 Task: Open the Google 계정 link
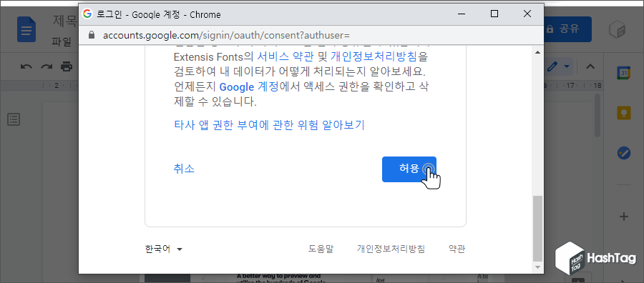point(249,86)
